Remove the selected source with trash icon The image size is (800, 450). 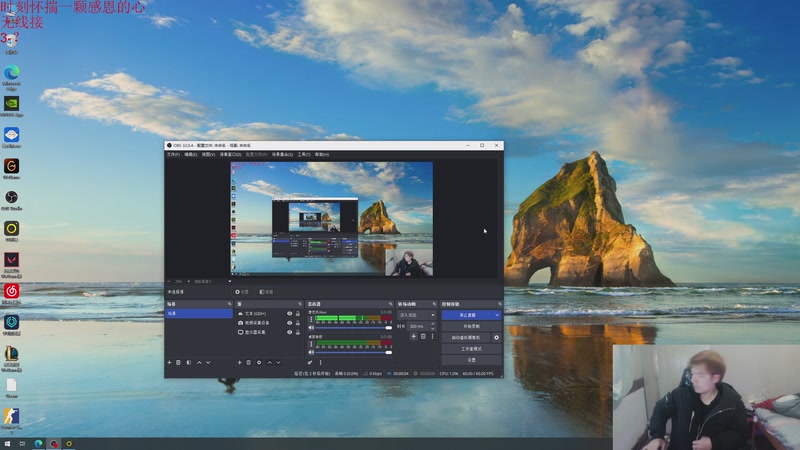(248, 362)
